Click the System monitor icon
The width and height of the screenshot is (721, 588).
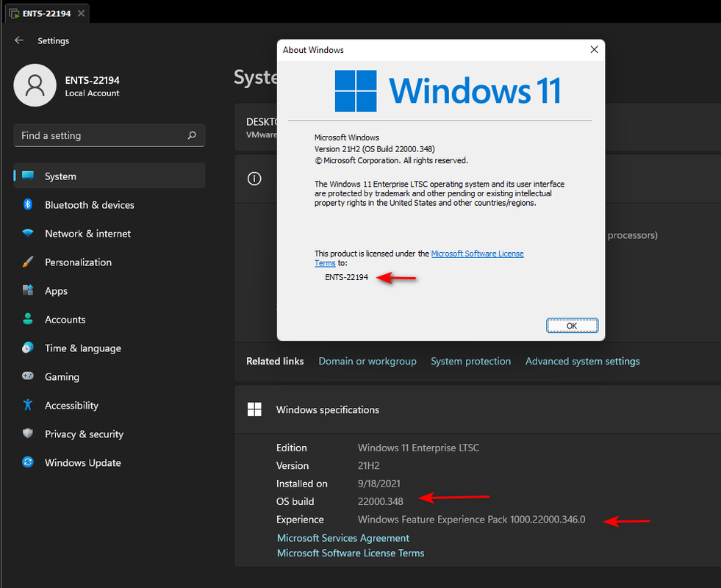(x=28, y=176)
